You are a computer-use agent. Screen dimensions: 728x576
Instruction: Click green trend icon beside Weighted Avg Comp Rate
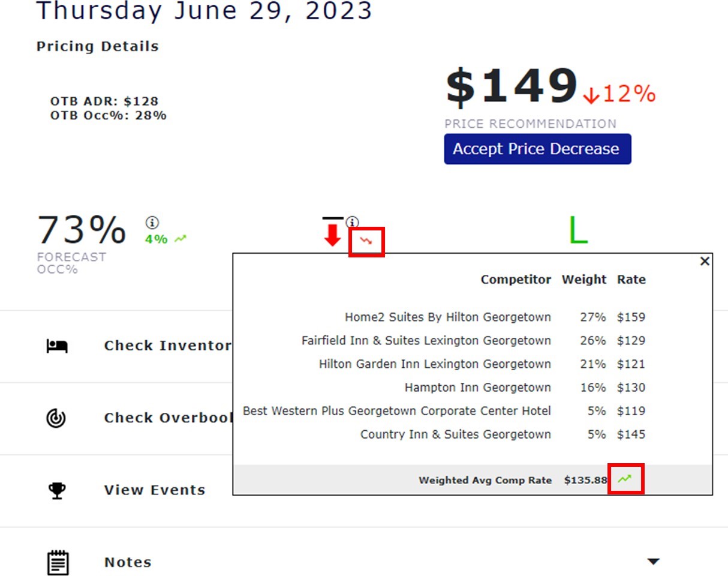[x=625, y=479]
